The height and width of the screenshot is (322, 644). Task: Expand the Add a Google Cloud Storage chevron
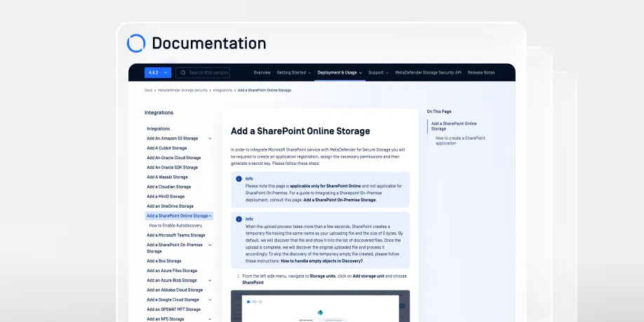pyautogui.click(x=210, y=300)
